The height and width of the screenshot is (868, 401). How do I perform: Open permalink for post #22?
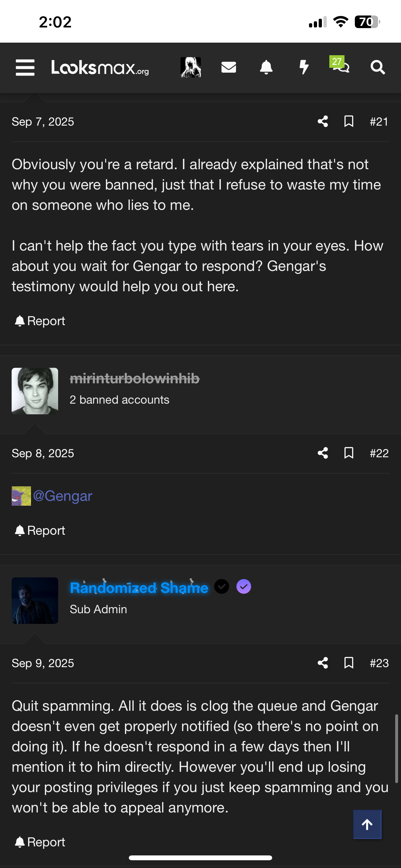coord(379,453)
